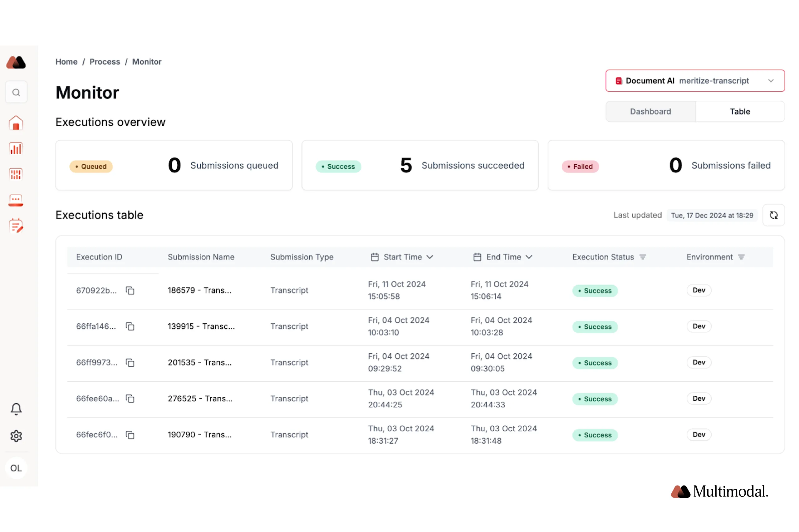Switch to the Table tab
This screenshot has width=799, height=532.
click(x=740, y=112)
